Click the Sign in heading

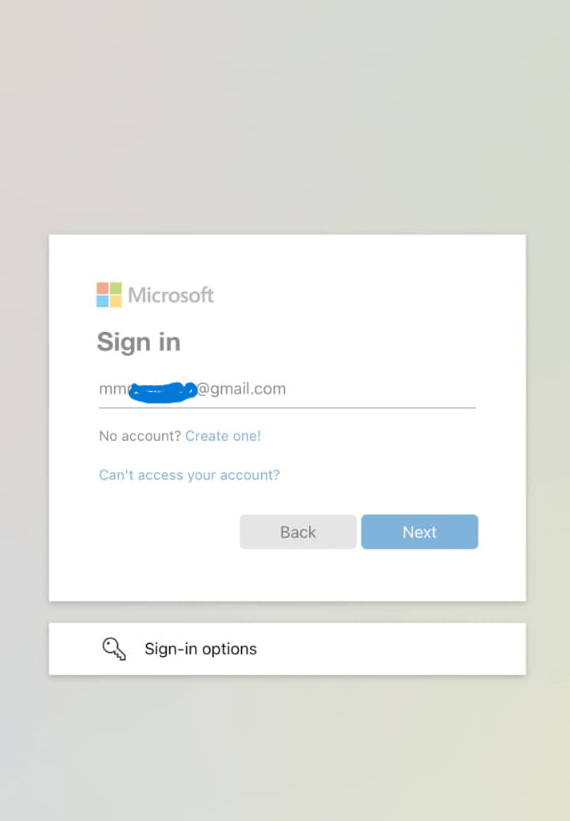(x=139, y=342)
